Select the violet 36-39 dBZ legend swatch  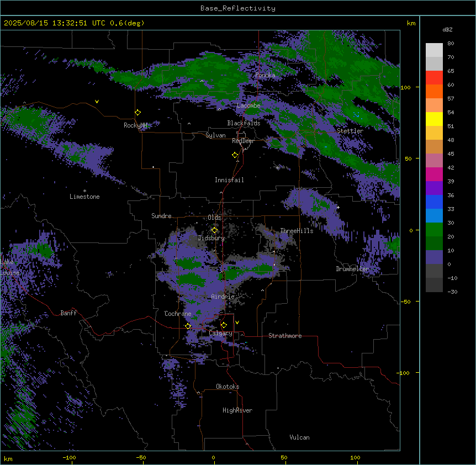[x=434, y=188]
